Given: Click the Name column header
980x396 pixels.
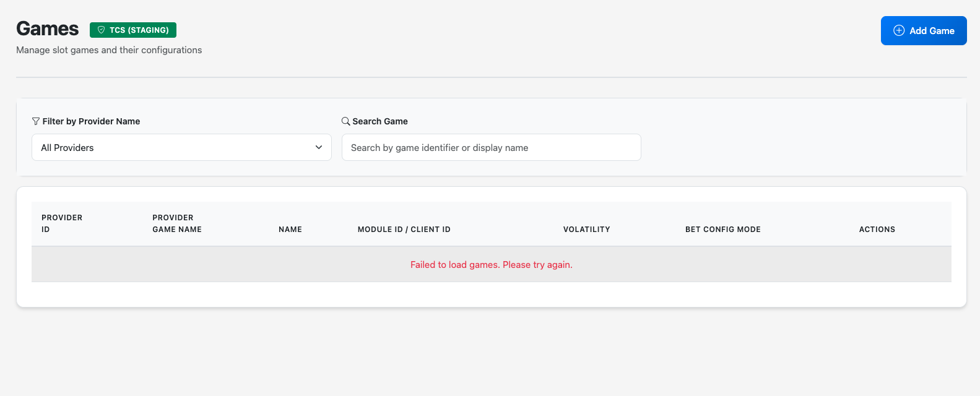Looking at the screenshot, I should pos(290,230).
